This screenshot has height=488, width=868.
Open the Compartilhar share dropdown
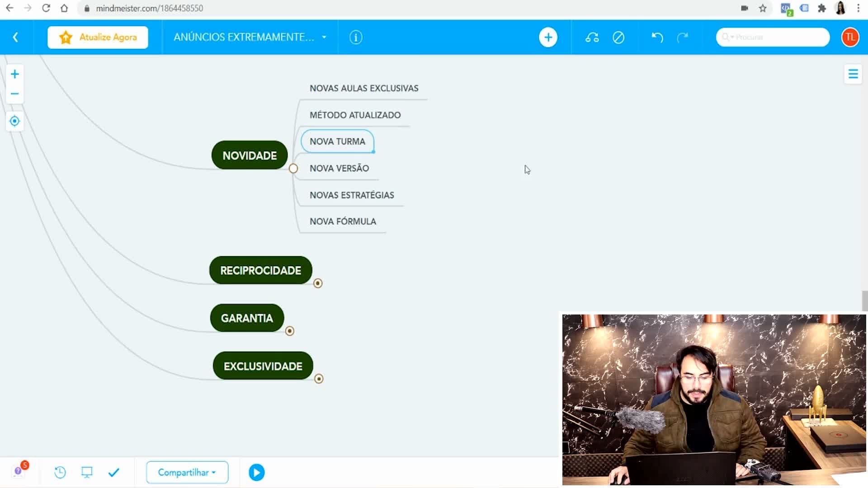coord(187,473)
